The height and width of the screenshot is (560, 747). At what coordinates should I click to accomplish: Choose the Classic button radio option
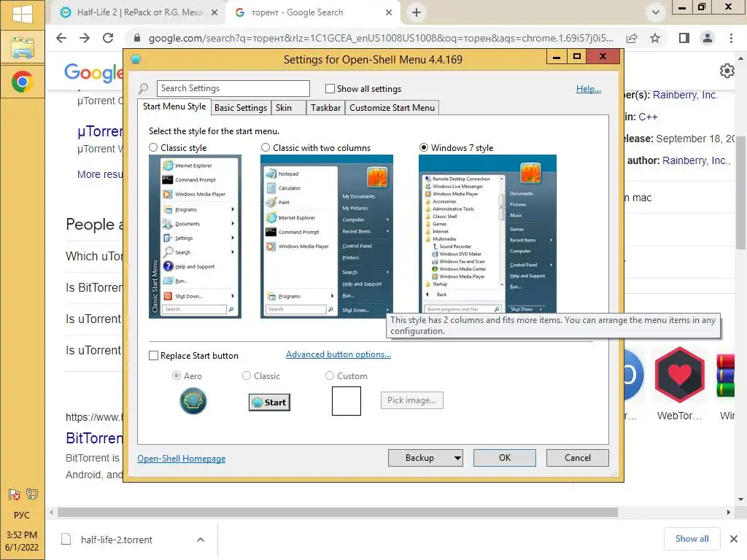pos(247,376)
